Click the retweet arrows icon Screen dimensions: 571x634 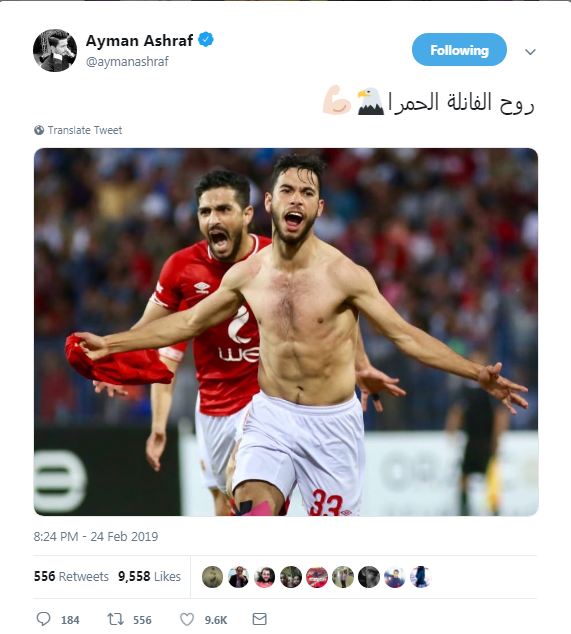[115, 619]
